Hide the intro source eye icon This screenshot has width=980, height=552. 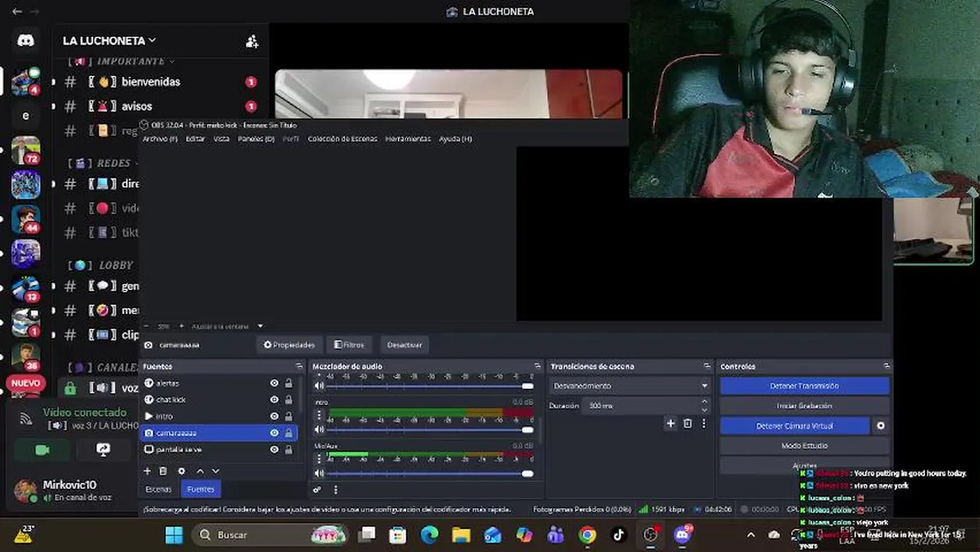tap(274, 416)
